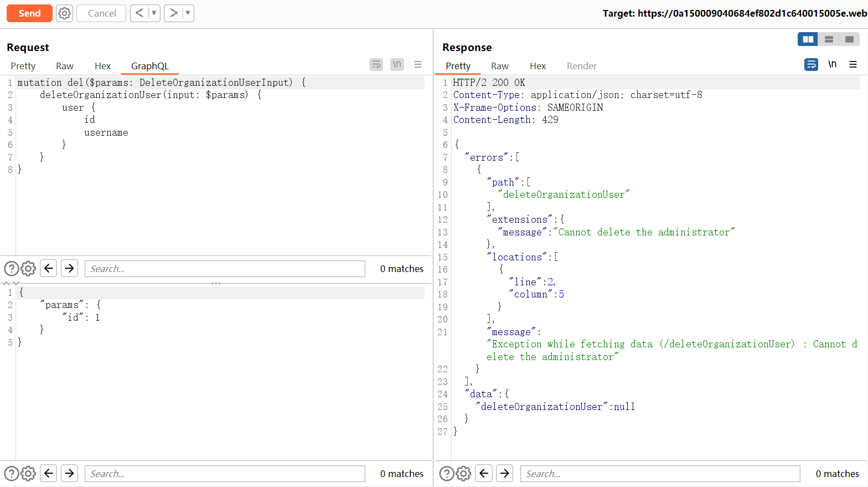The width and height of the screenshot is (868, 487).
Task: Open Repeater settings gear next to Send
Action: (65, 13)
